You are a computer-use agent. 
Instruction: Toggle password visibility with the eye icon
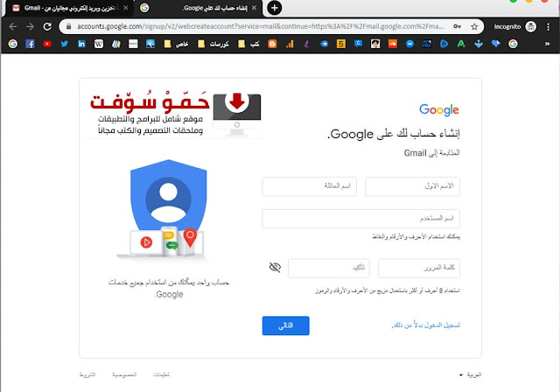click(275, 268)
